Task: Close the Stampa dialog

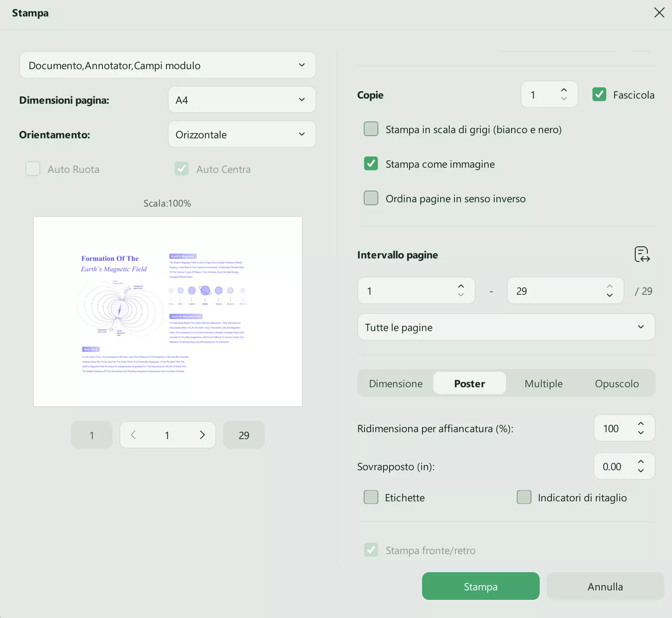Action: coord(659,13)
